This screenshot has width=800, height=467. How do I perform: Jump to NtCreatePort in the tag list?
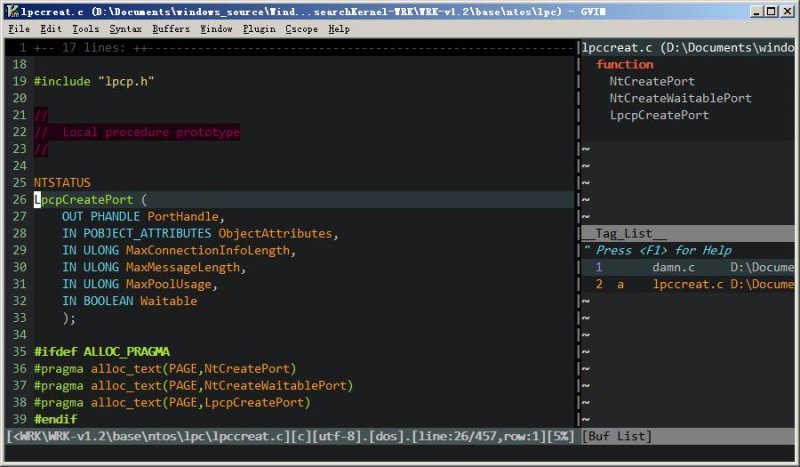pos(652,81)
